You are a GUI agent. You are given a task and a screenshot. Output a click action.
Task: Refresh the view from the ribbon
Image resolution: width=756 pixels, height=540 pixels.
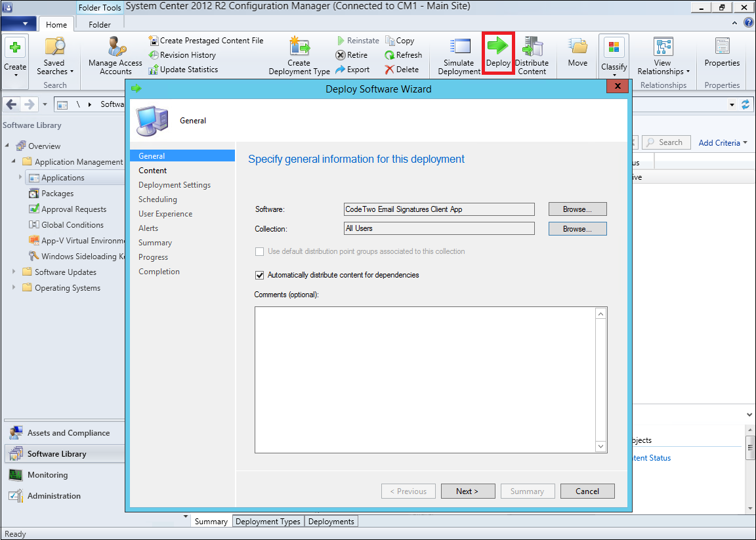403,55
